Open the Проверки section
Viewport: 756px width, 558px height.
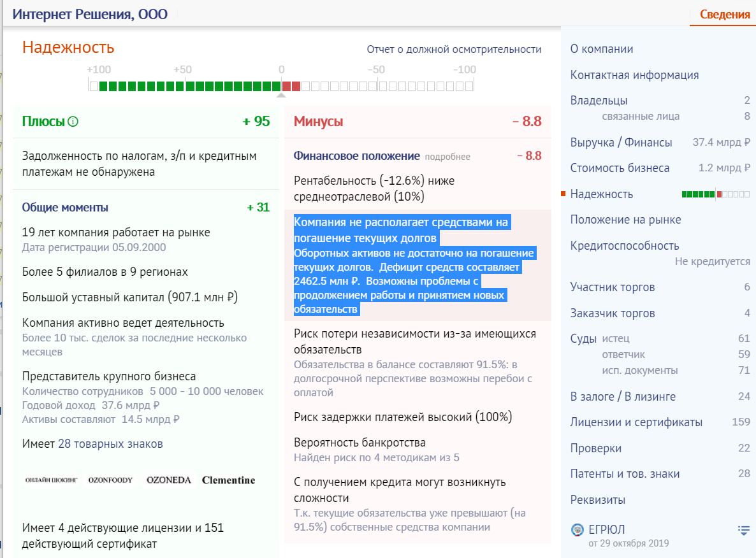tap(596, 448)
